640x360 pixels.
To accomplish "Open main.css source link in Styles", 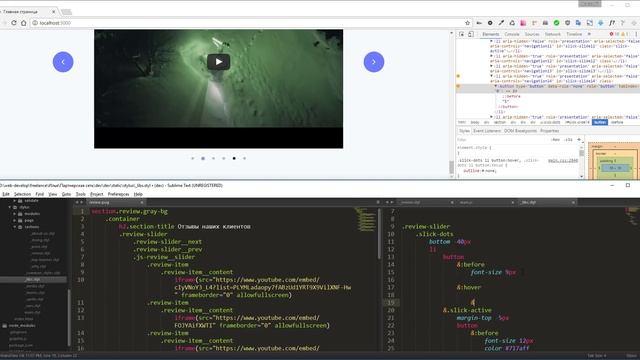I will pos(563,160).
